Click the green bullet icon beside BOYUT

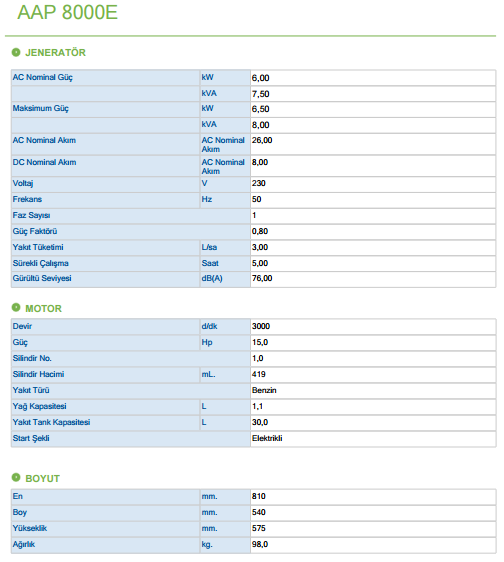[x=16, y=477]
